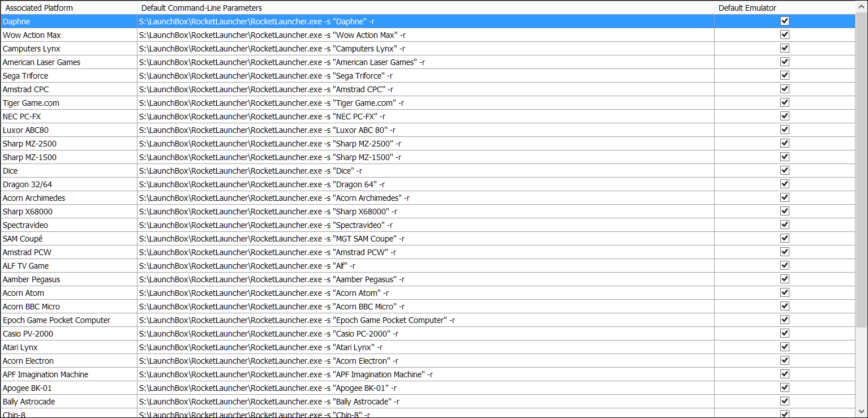The width and height of the screenshot is (868, 418).
Task: Select the Acorn Electron platform cell
Action: coord(68,361)
